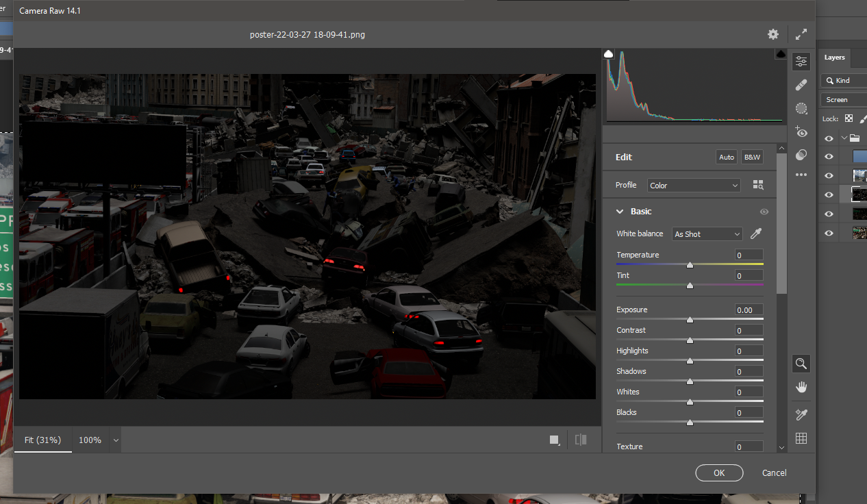867x504 pixels.
Task: Select the Red Eye removal tool
Action: (x=801, y=132)
